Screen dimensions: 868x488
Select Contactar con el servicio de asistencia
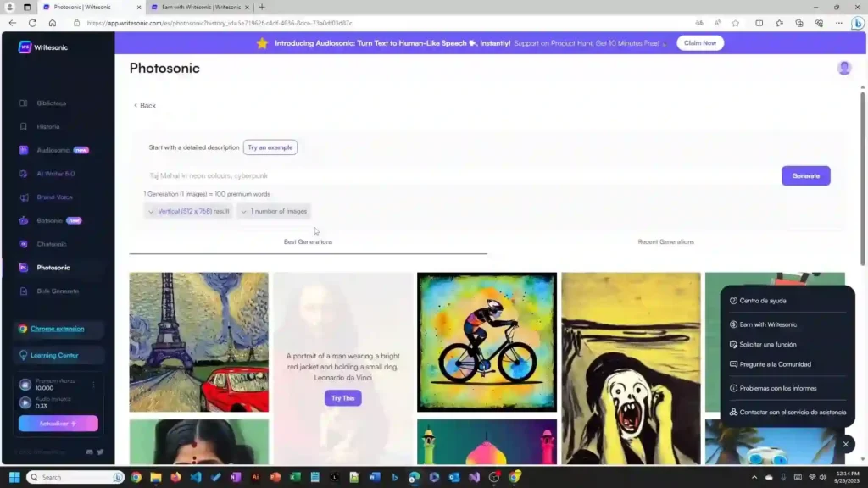787,413
